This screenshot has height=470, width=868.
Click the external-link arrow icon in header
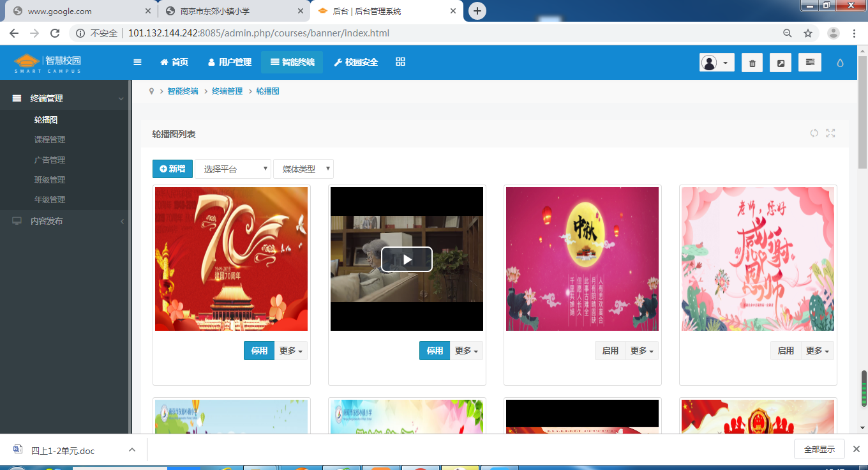(x=781, y=63)
